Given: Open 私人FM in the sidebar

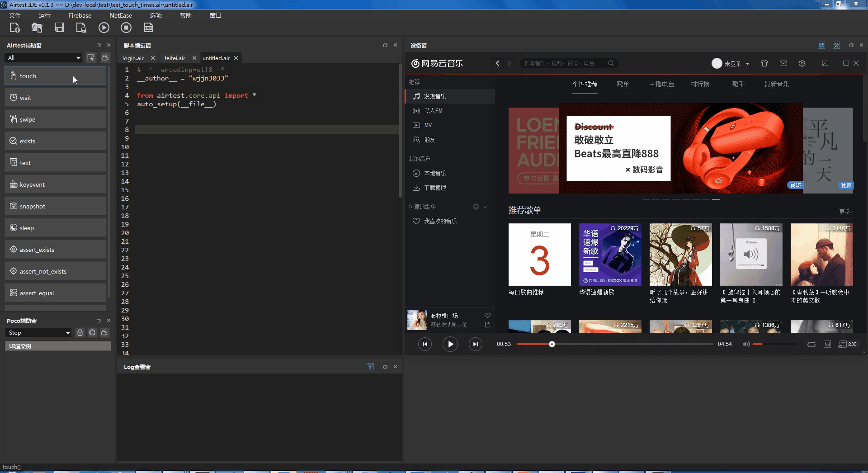Looking at the screenshot, I should click(x=450, y=111).
